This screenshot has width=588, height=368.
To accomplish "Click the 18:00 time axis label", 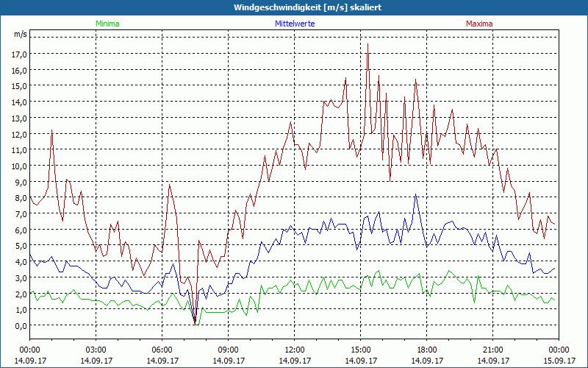I will [x=426, y=350].
